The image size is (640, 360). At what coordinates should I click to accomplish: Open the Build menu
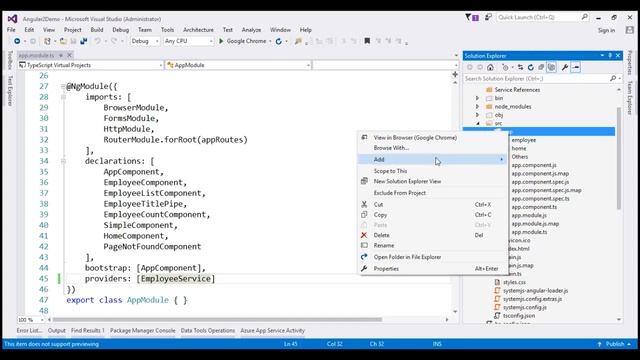point(97,30)
